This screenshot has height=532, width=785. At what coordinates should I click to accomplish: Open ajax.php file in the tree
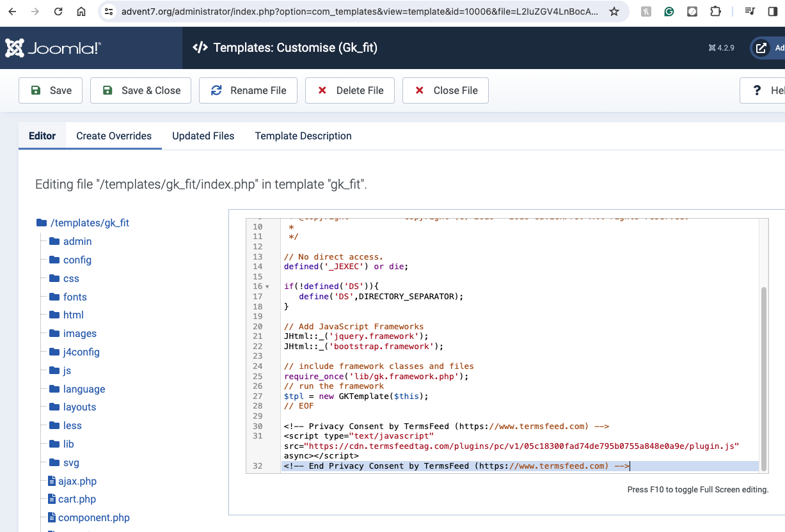pyautogui.click(x=77, y=481)
